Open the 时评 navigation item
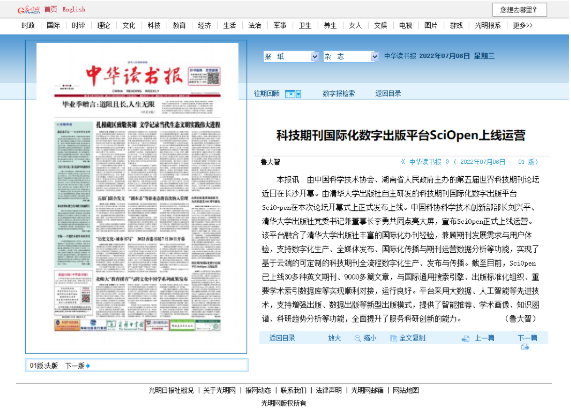The width and height of the screenshot is (571, 410). coord(78,25)
